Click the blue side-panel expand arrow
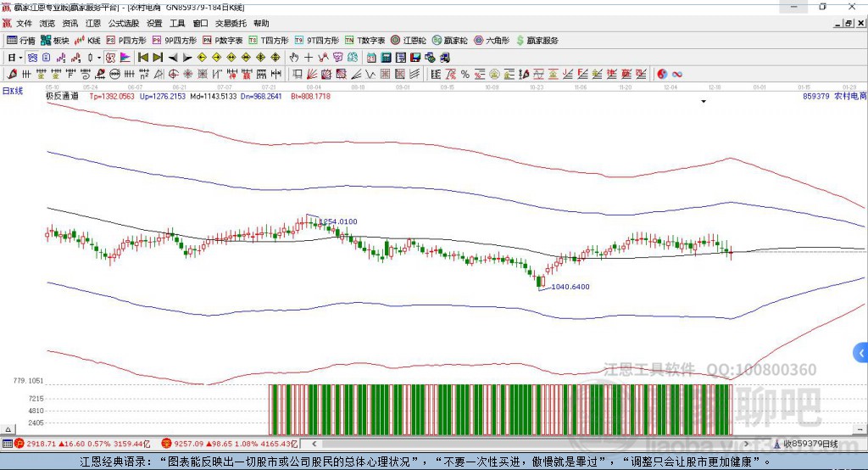 pyautogui.click(x=861, y=353)
